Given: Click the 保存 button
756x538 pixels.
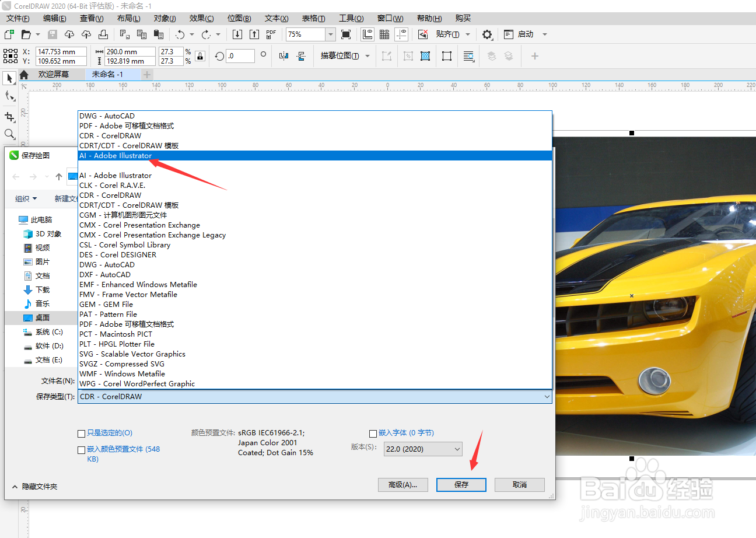Looking at the screenshot, I should pos(461,485).
